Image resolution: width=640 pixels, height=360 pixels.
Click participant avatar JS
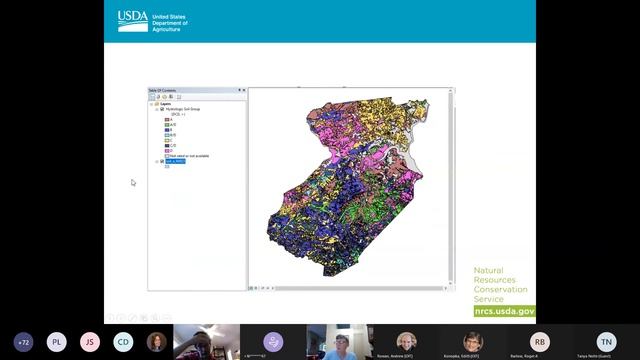(90, 342)
